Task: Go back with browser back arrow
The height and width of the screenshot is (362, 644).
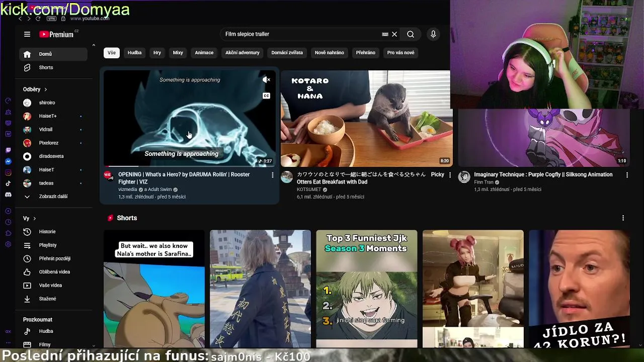Action: pos(20,19)
